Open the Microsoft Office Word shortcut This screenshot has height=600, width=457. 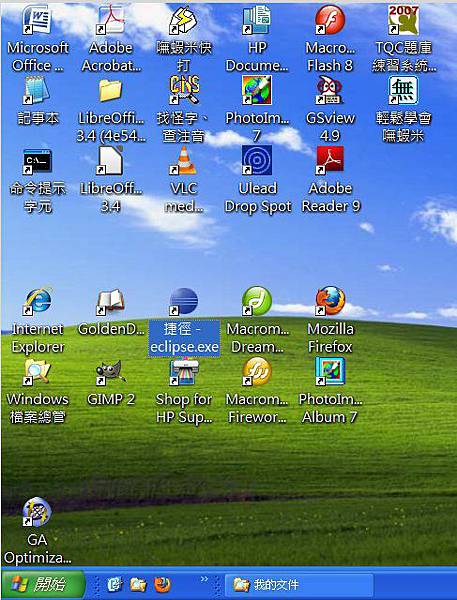37,20
